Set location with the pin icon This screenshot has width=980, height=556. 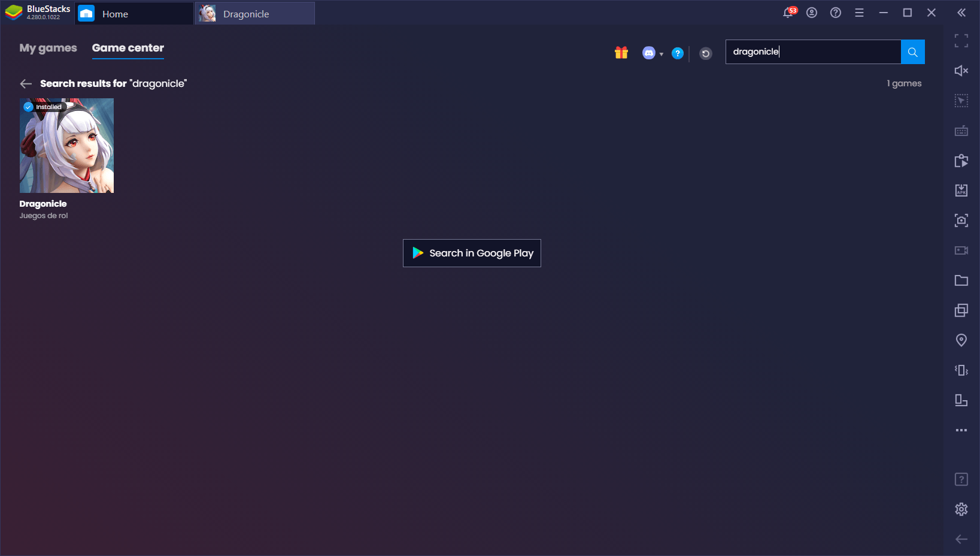(x=961, y=340)
